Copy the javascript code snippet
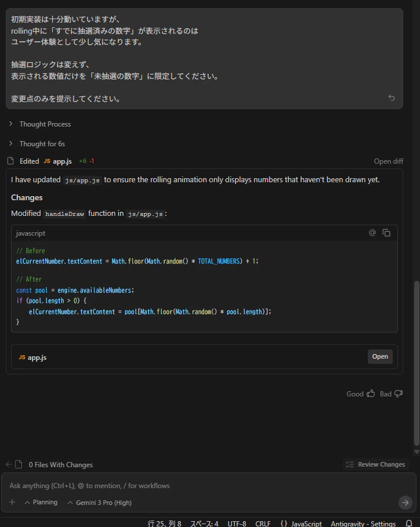This screenshot has width=420, height=527. point(386,232)
